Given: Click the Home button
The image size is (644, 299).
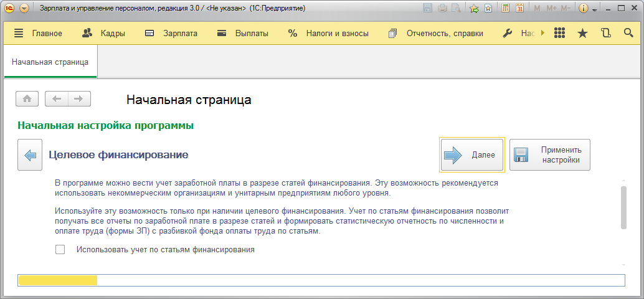Looking at the screenshot, I should pos(27,99).
